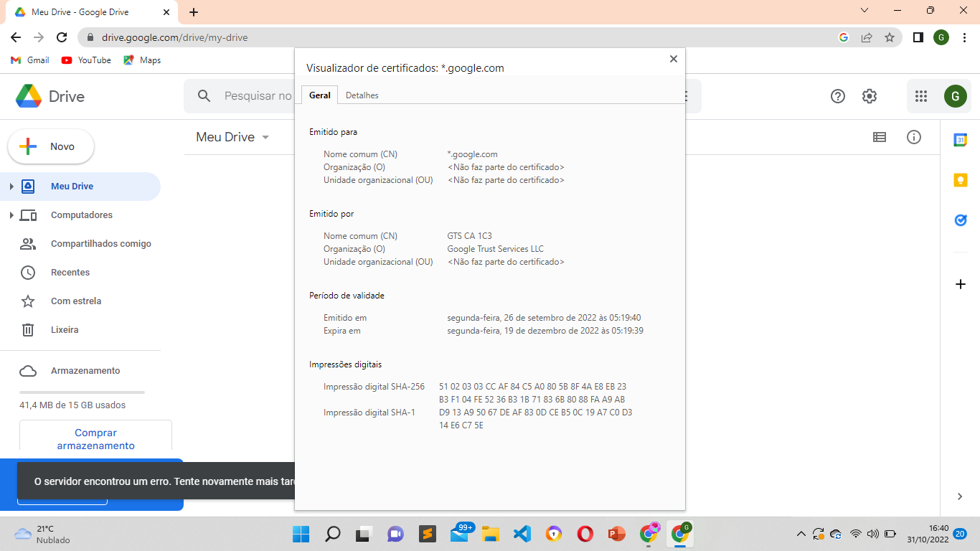Open Computadores section
The height and width of the screenshot is (551, 980).
(x=82, y=215)
